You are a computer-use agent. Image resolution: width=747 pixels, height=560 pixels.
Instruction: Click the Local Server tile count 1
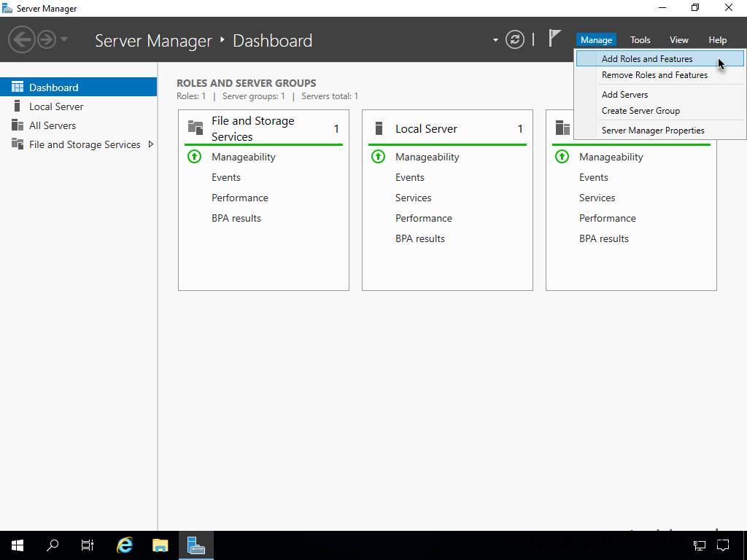pos(520,128)
